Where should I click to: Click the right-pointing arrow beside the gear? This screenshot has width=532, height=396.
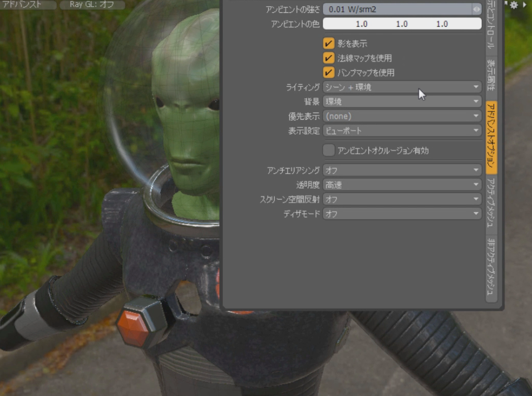524,4
